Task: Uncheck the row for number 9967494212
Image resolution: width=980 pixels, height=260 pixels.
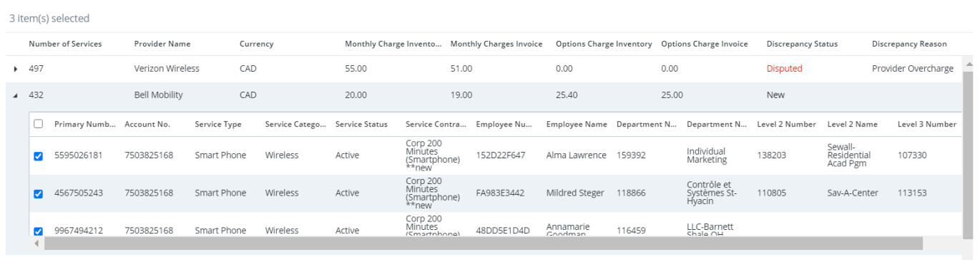Action: 39,231
